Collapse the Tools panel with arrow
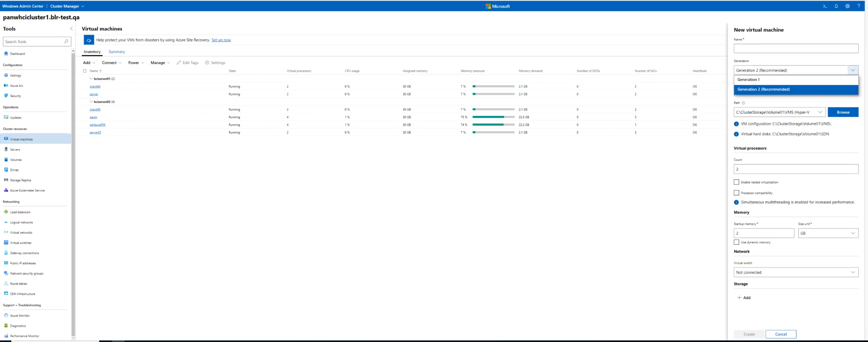Viewport: 868px width, 342px height. pyautogui.click(x=71, y=28)
